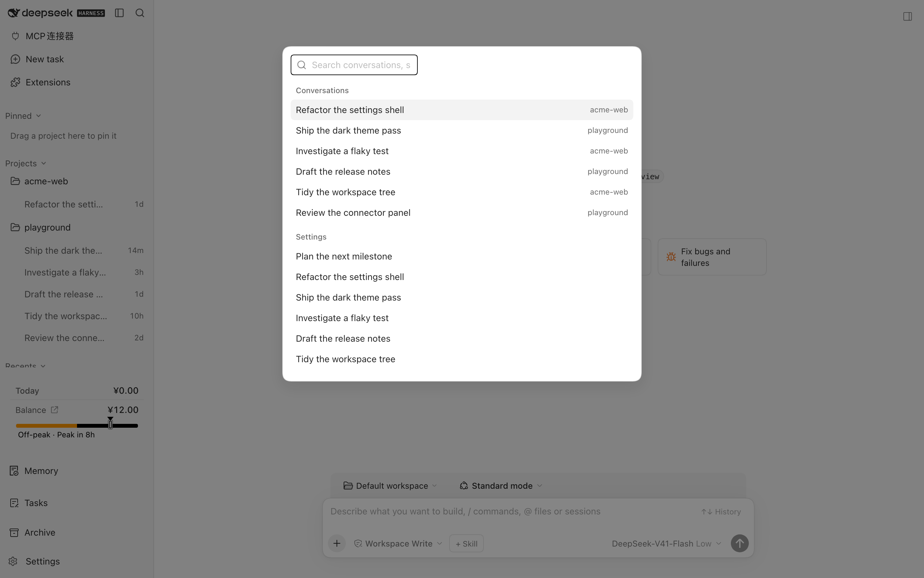Focus the Search conversations input
Viewport: 924px width, 578px height.
click(354, 65)
